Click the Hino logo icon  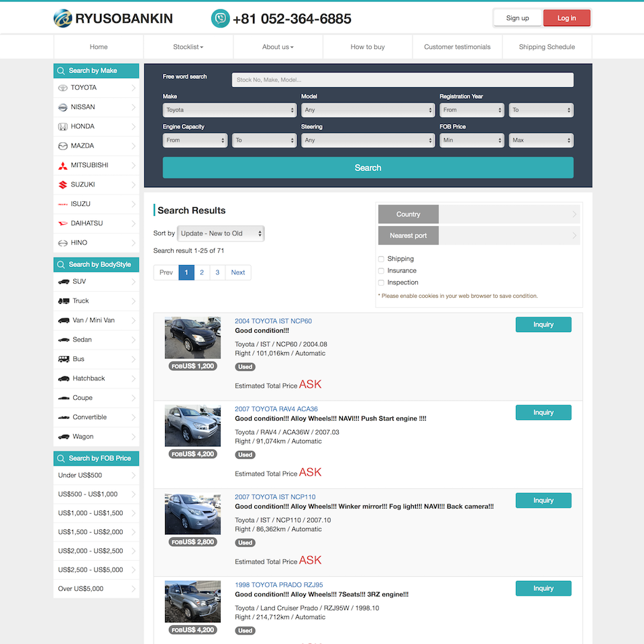pyautogui.click(x=63, y=243)
